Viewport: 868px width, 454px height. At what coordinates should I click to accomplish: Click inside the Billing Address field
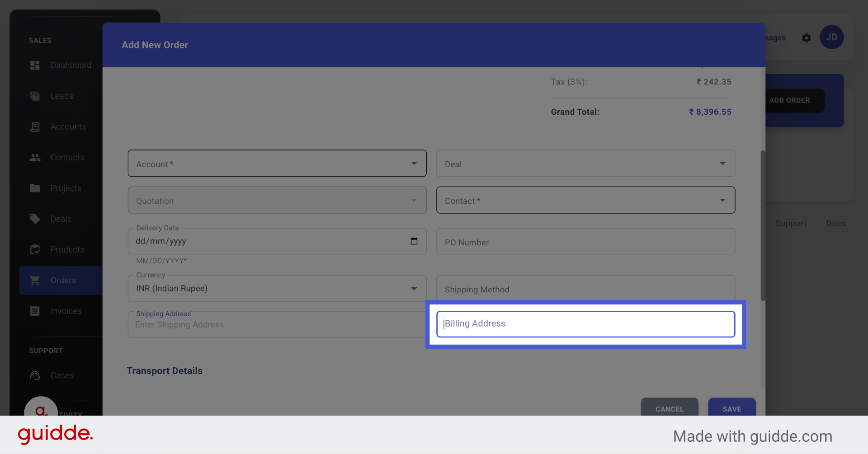585,324
